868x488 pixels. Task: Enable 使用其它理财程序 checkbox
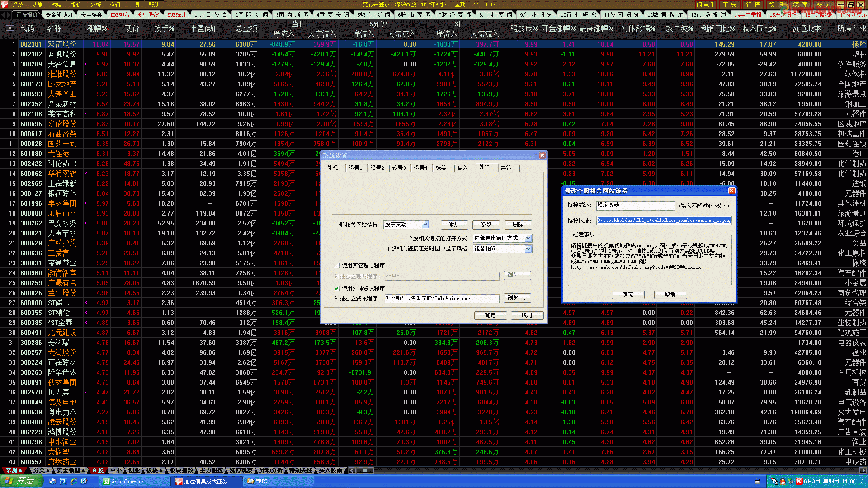point(336,266)
